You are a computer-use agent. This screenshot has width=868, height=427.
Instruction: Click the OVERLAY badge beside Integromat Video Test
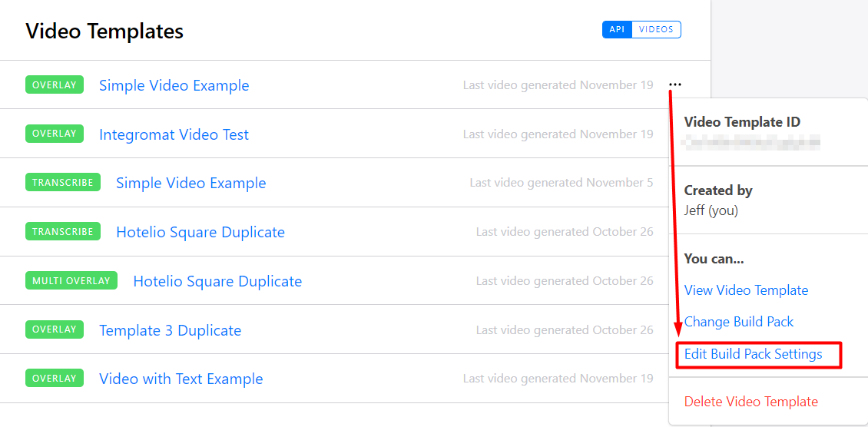(54, 134)
